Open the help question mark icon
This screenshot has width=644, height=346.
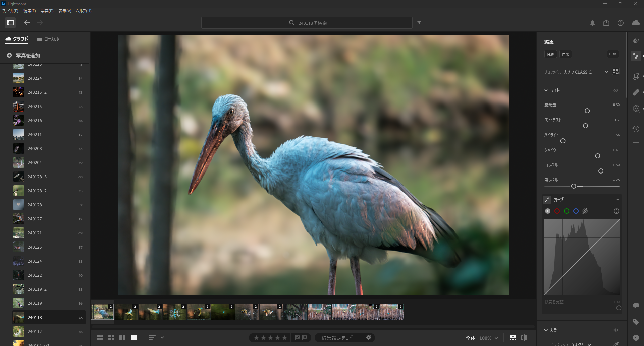621,23
